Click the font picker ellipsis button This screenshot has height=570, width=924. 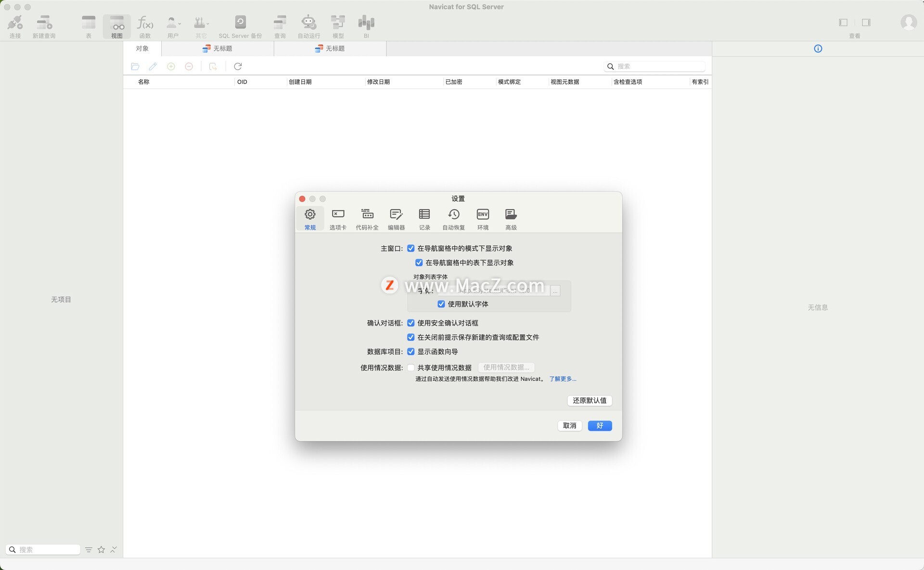(x=555, y=291)
